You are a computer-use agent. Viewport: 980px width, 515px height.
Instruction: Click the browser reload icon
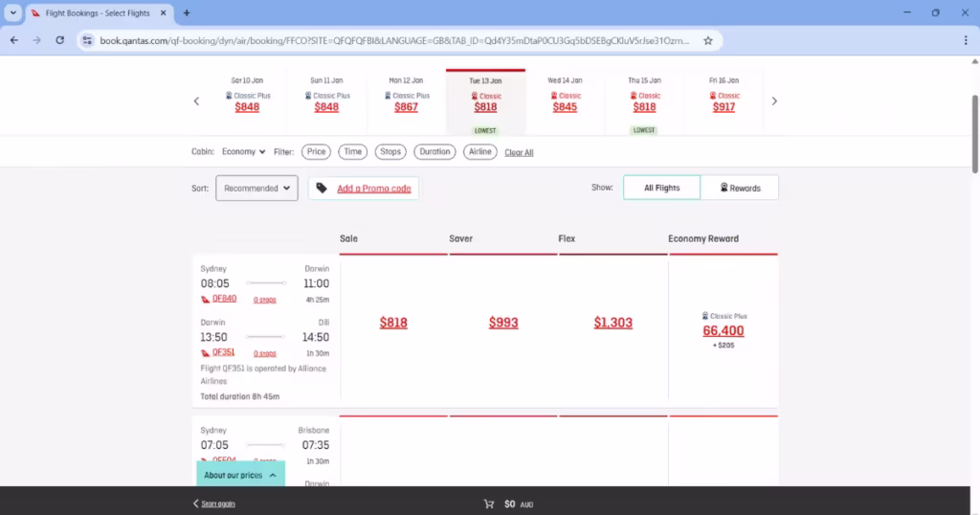(60, 40)
